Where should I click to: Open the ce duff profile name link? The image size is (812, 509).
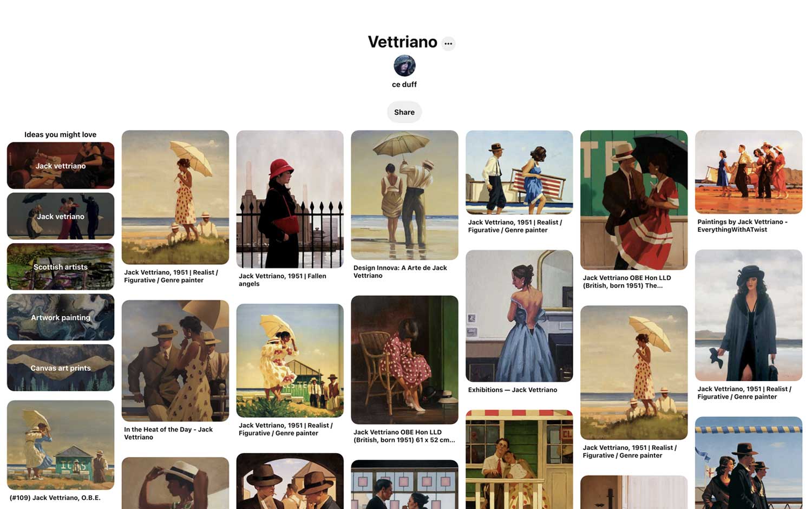click(x=404, y=84)
